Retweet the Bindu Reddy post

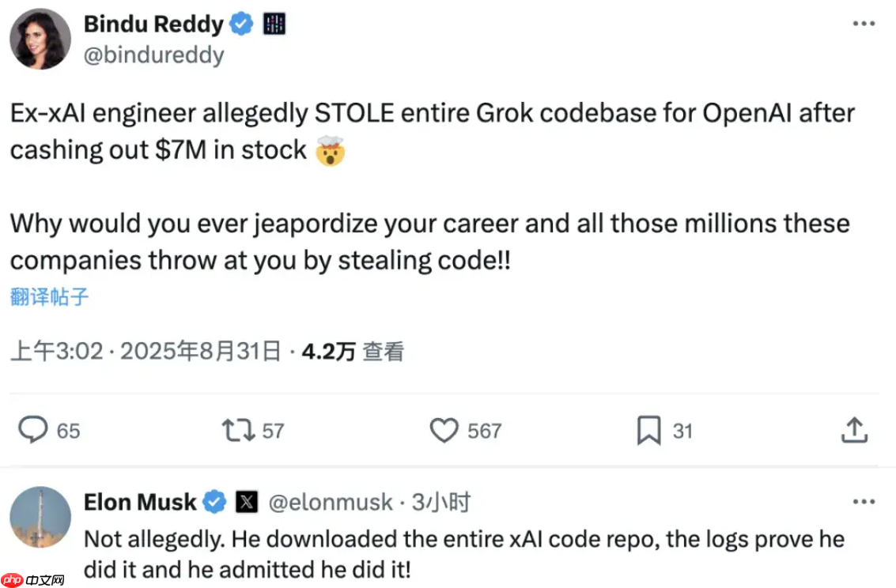(x=236, y=430)
